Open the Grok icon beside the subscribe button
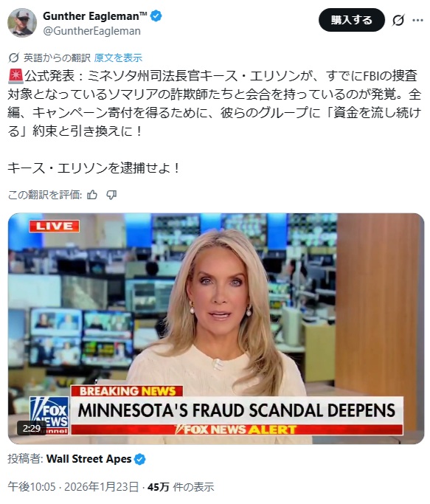This screenshot has height=504, width=430. click(x=398, y=20)
